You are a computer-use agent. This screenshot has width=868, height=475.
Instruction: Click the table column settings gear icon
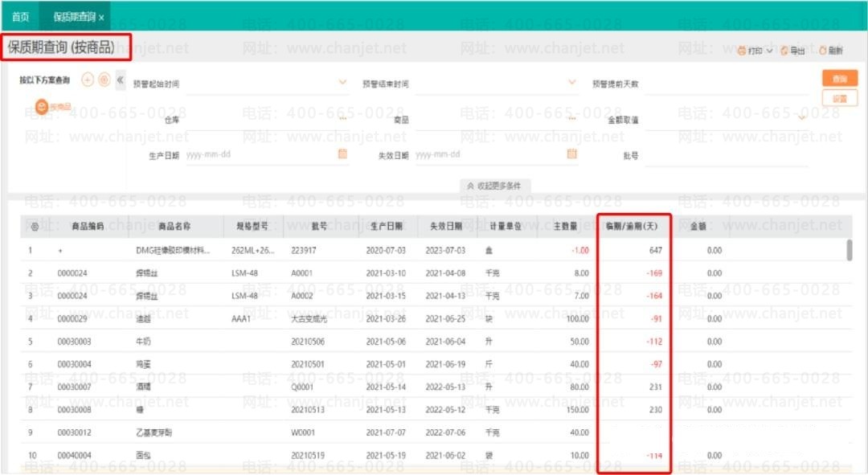tap(35, 227)
